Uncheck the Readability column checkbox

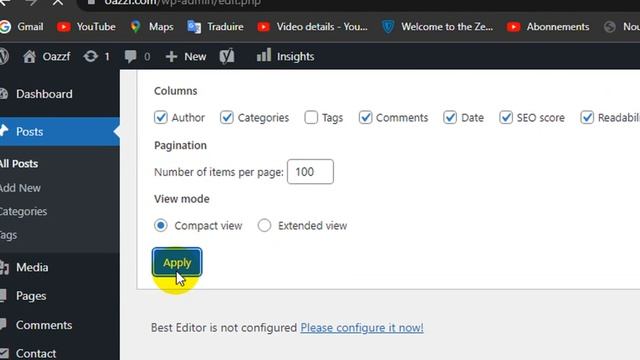click(x=587, y=118)
